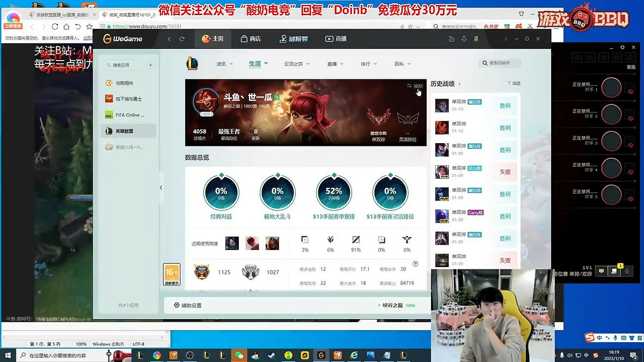The image size is (644, 362).
Task: Open 辅助设置 settings
Action: pyautogui.click(x=188, y=305)
